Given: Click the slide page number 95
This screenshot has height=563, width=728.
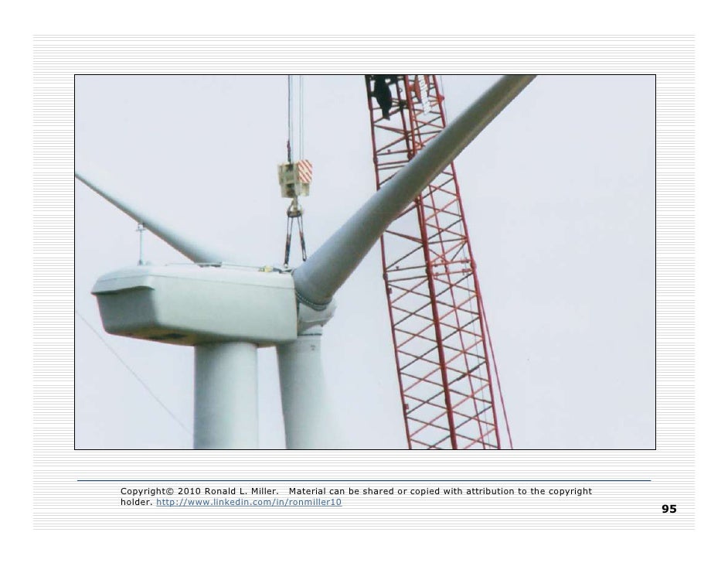Looking at the screenshot, I should point(669,509).
